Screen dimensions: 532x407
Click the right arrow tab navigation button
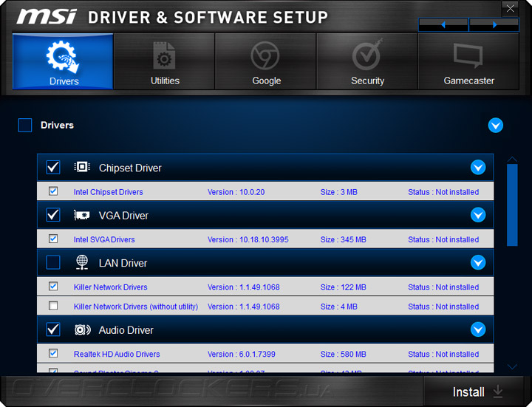click(494, 25)
